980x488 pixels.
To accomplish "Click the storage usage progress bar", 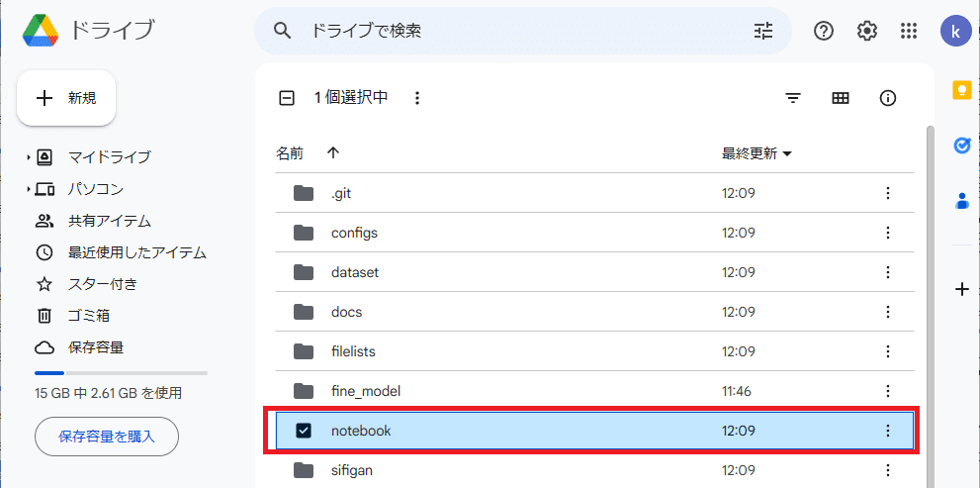I will coord(122,373).
